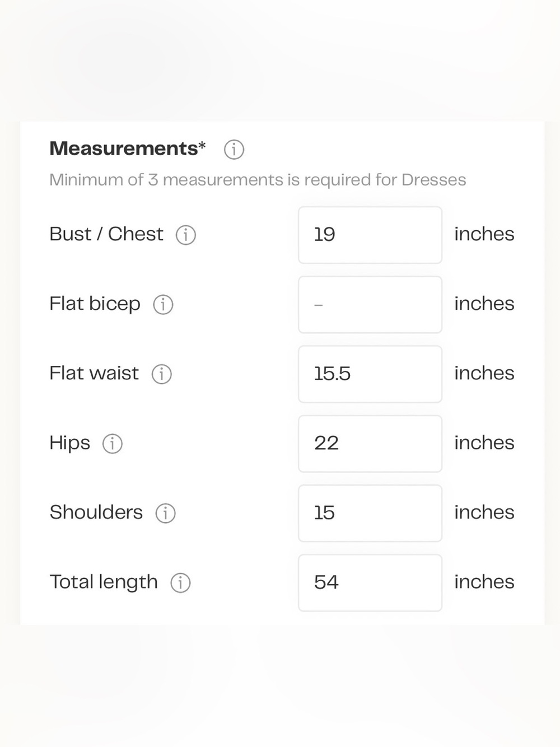Show the Flat bicep info tooltip icon

pyautogui.click(x=163, y=304)
